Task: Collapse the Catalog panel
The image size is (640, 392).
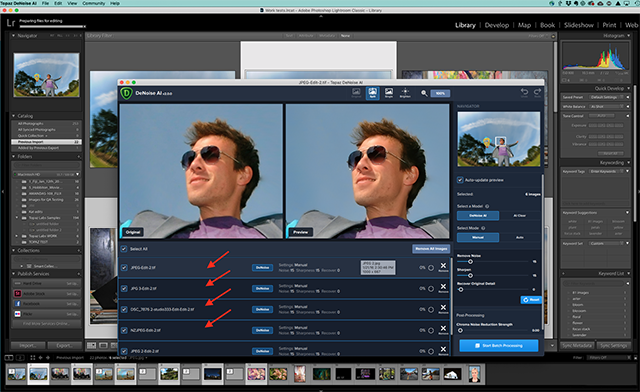Action: pyautogui.click(x=13, y=116)
